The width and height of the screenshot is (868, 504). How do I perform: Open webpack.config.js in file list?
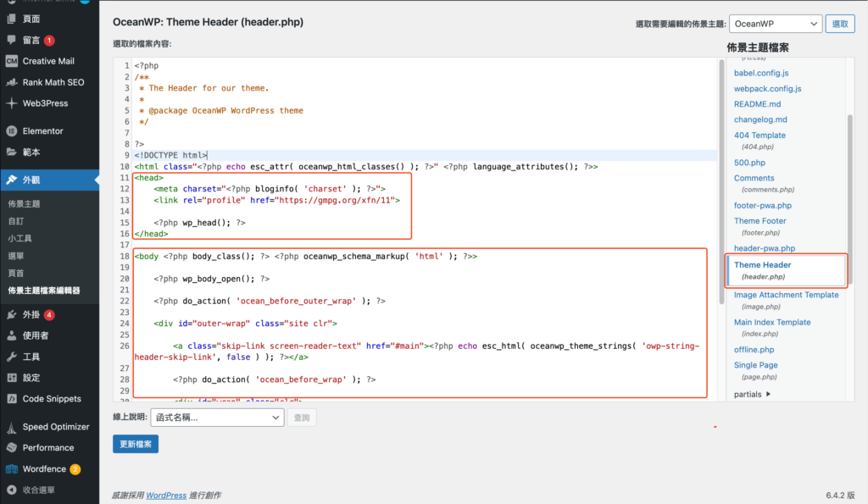pyautogui.click(x=767, y=89)
